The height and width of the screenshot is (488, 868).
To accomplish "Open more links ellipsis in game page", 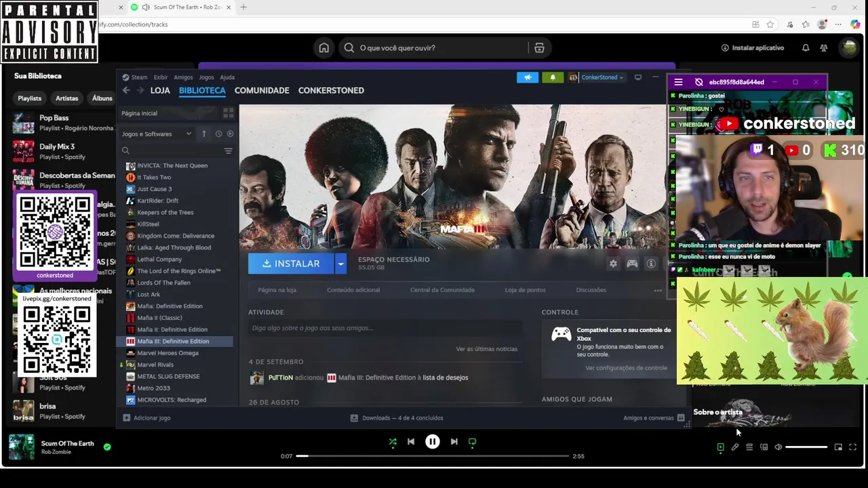I will pos(658,290).
